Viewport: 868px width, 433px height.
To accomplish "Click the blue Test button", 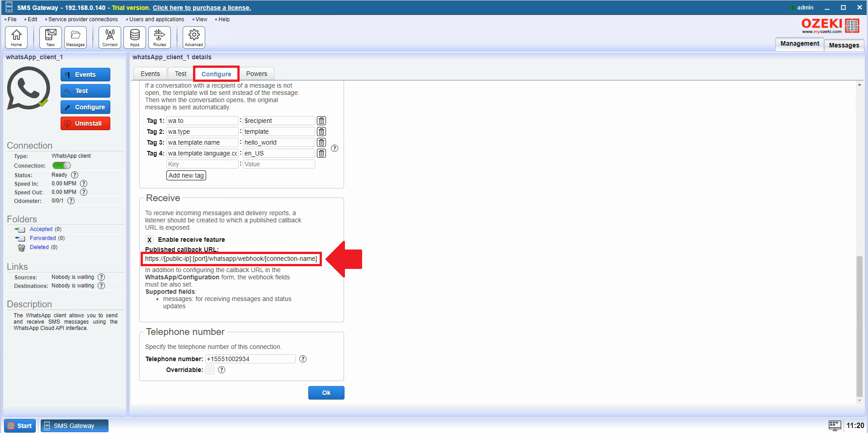I will pyautogui.click(x=85, y=91).
